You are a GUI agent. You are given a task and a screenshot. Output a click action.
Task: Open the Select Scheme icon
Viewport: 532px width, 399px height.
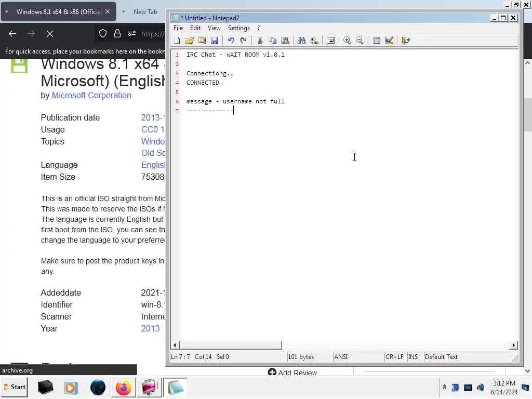(x=376, y=41)
